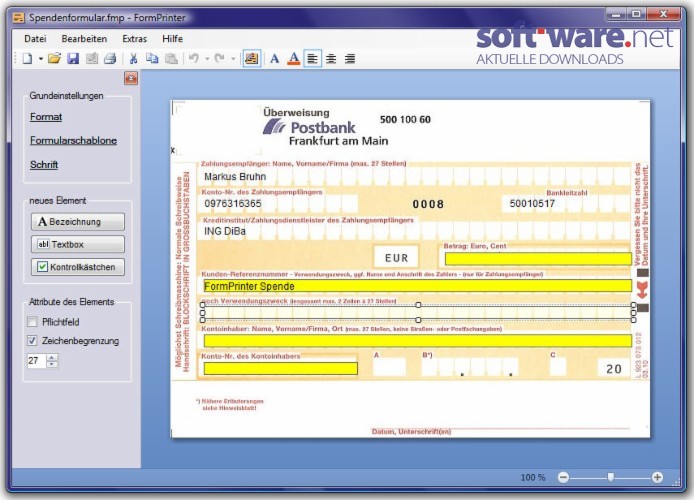This screenshot has width=694, height=500.
Task: Copy selection with the copy icon
Action: [152, 59]
